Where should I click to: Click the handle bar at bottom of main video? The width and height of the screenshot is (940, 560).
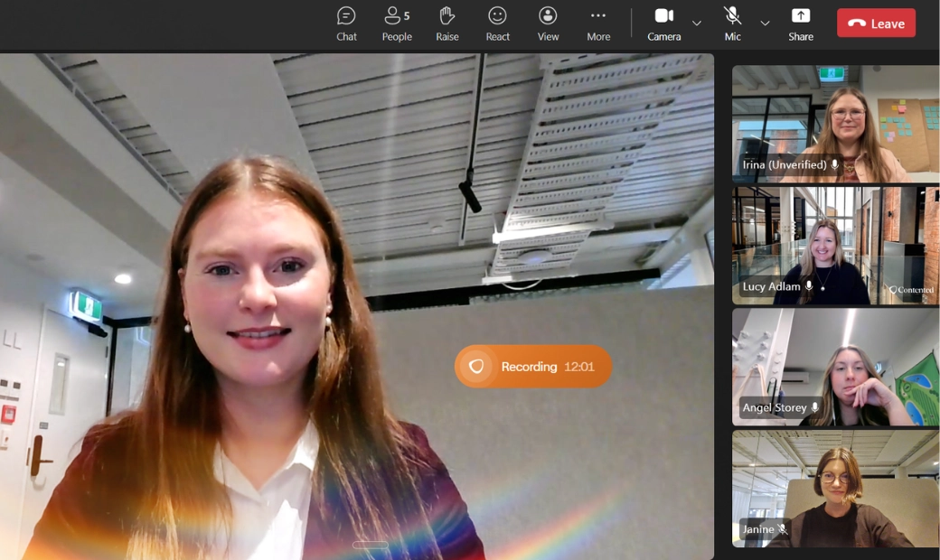pyautogui.click(x=370, y=545)
